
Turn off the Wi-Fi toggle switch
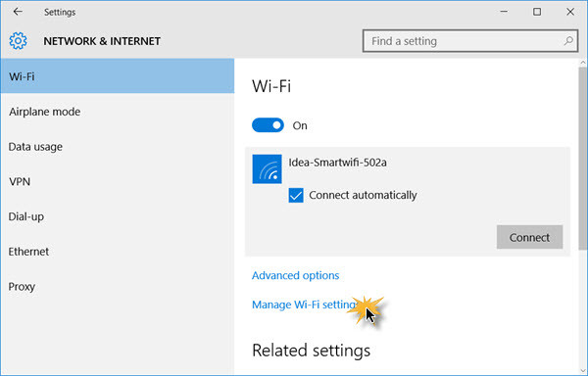point(268,125)
